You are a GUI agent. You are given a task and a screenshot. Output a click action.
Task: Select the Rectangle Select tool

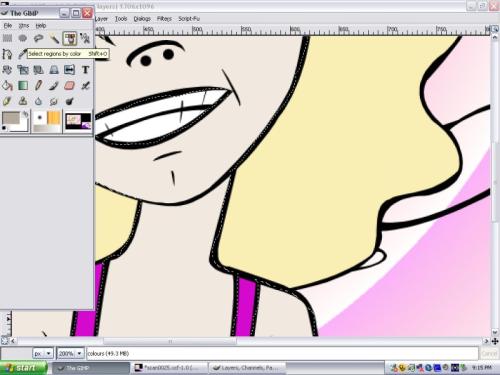tap(7, 38)
